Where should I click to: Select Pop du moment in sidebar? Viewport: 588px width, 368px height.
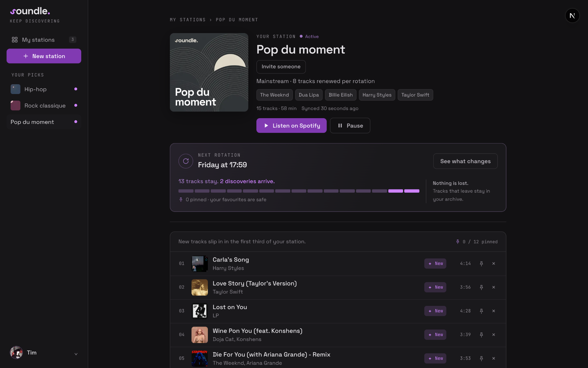(x=44, y=122)
